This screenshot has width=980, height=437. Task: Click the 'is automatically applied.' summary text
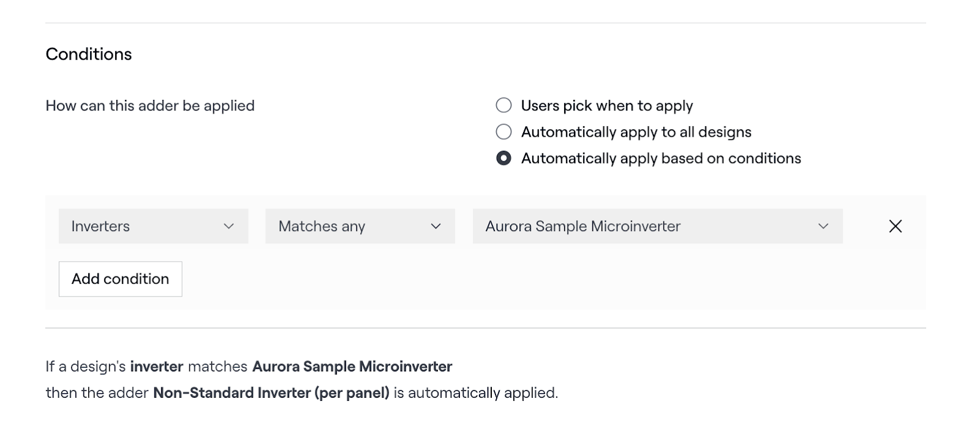pyautogui.click(x=476, y=393)
